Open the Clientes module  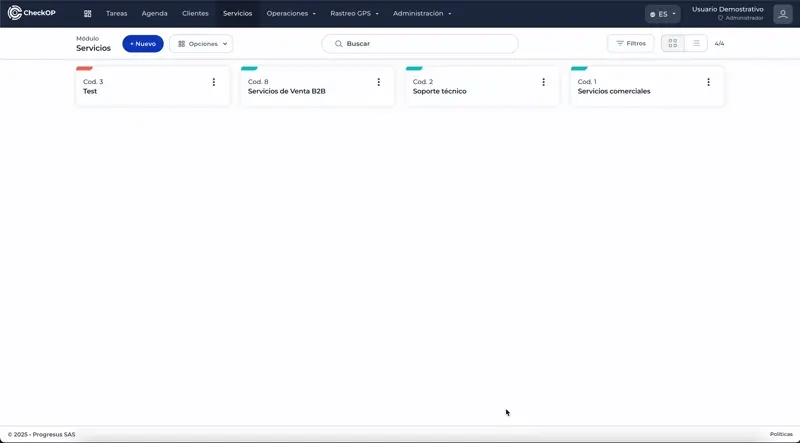click(x=195, y=14)
